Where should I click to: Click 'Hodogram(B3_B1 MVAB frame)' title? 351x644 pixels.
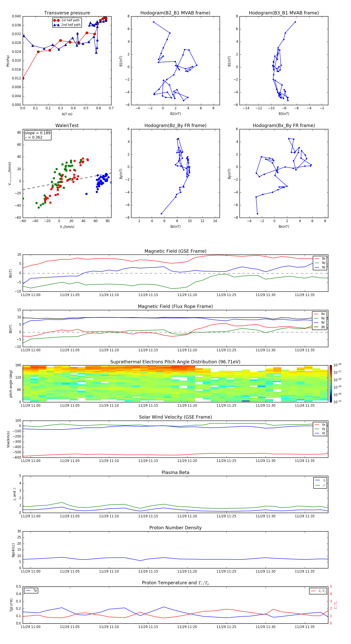284,13
